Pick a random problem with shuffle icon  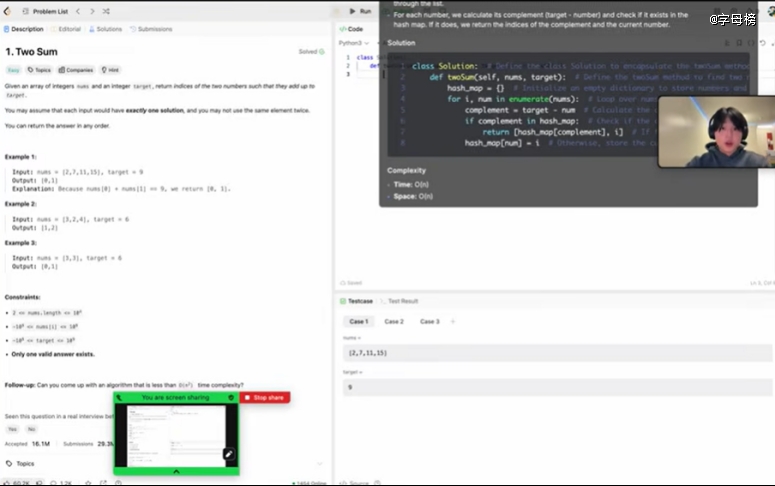pyautogui.click(x=106, y=11)
